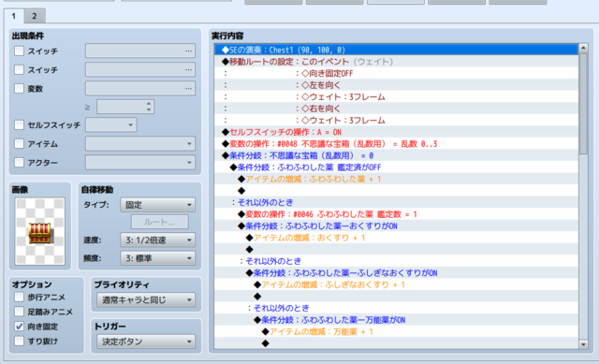Open the トリガー dropdown showing 決定ボタン
Image resolution: width=599 pixels, height=364 pixels.
[146, 342]
